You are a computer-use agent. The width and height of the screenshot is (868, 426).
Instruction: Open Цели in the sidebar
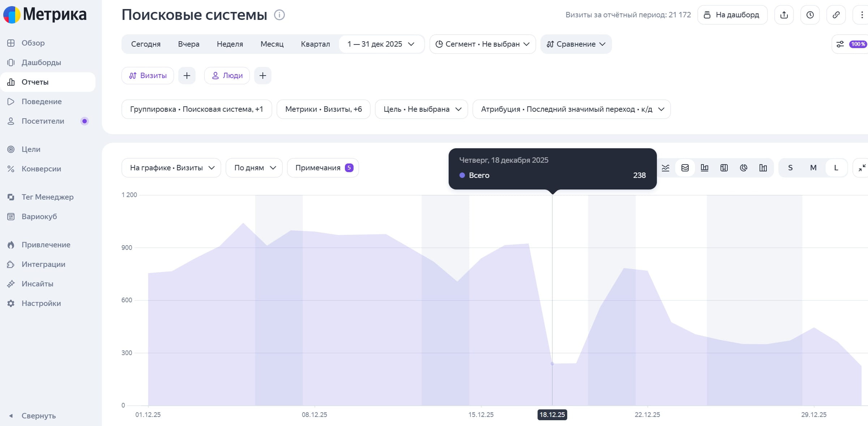pos(48,149)
